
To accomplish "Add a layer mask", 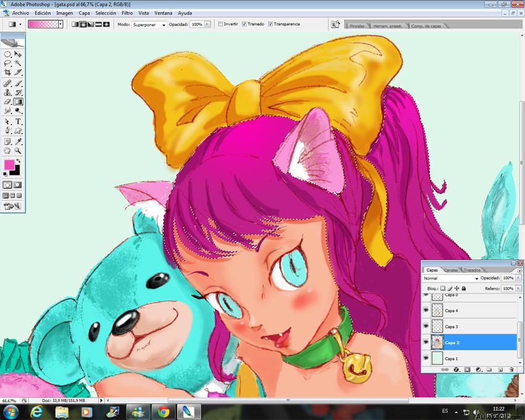I will pyautogui.click(x=467, y=369).
